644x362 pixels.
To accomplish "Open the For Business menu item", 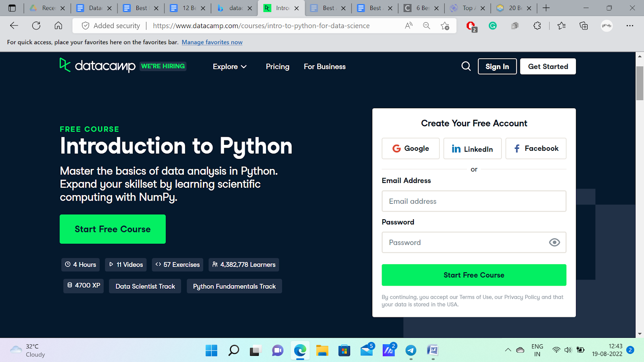I will tap(324, 66).
